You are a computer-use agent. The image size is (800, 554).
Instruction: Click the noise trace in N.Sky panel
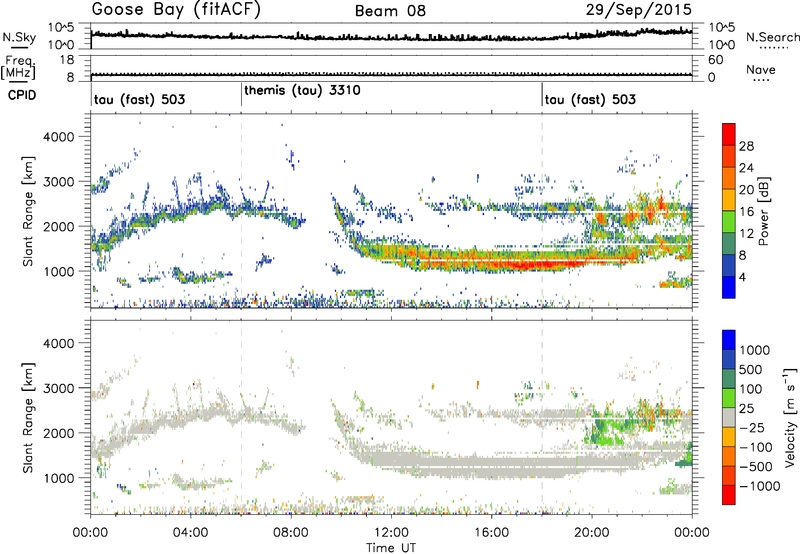tap(391, 37)
